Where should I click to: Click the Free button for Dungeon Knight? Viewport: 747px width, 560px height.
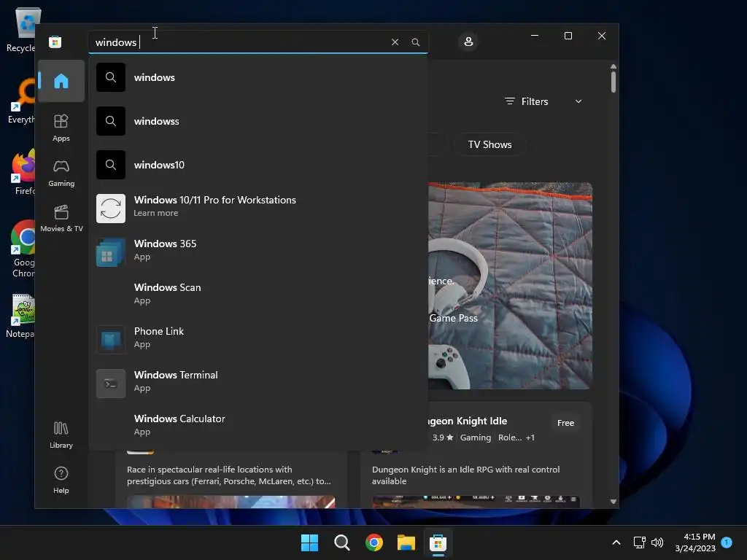pos(565,423)
